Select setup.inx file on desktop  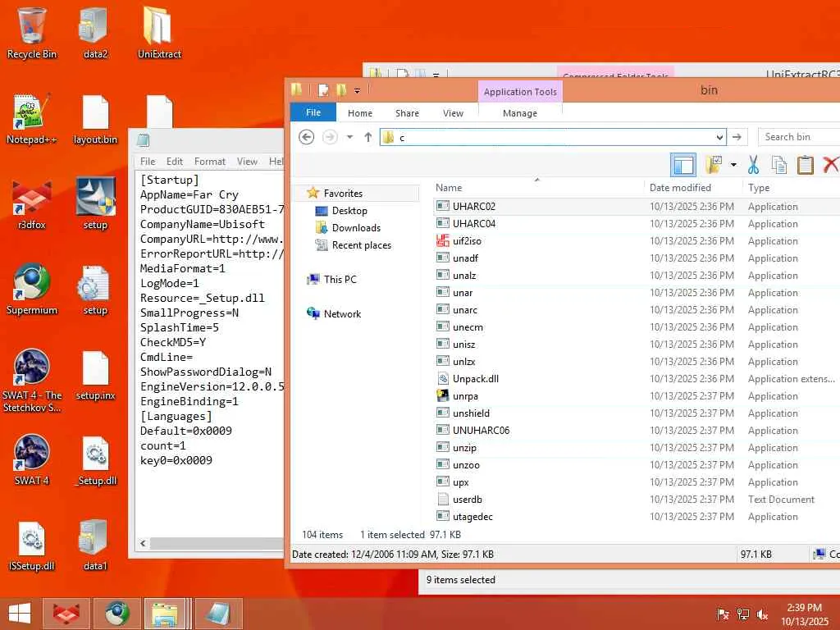(x=95, y=375)
